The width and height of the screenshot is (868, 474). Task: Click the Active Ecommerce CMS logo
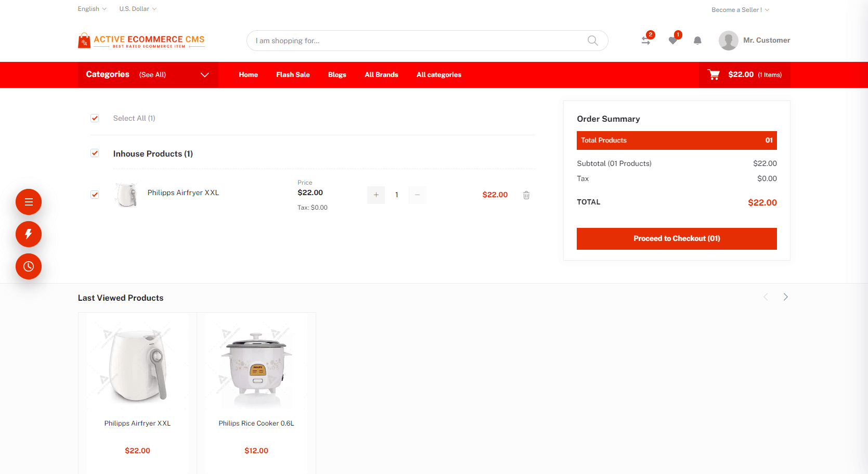(141, 41)
